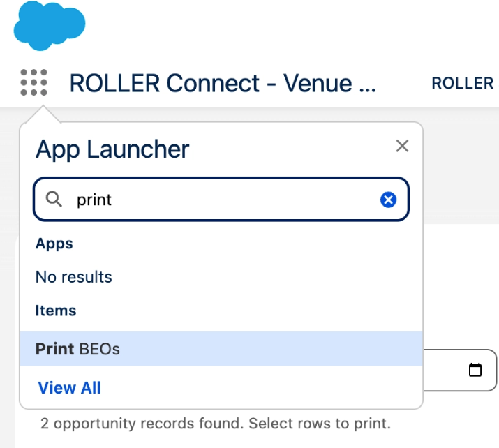The height and width of the screenshot is (448, 499).
Task: Click the No results text
Action: point(74,277)
